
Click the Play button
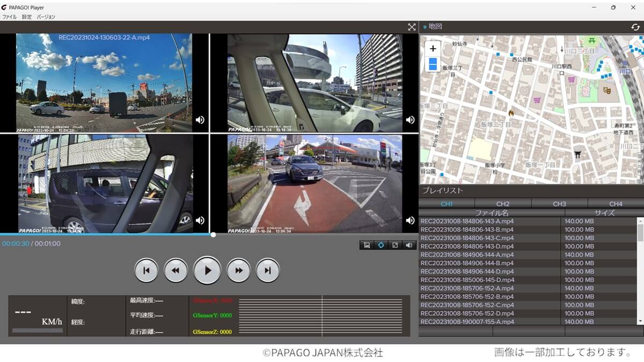[x=207, y=270]
